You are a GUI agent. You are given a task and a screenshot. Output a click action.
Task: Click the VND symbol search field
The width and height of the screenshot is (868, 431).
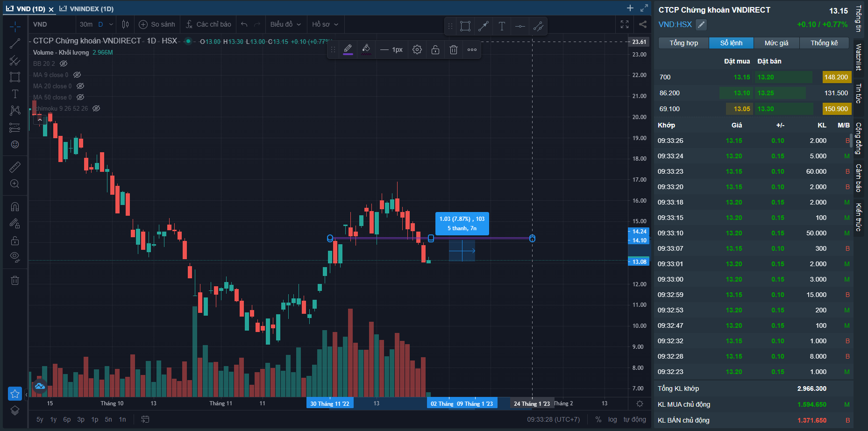point(51,24)
